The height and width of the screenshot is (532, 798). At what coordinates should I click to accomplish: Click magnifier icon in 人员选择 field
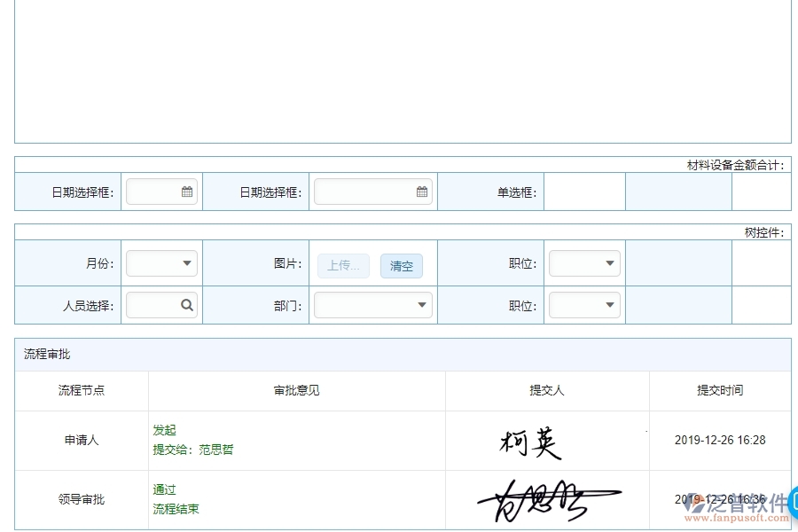[186, 304]
